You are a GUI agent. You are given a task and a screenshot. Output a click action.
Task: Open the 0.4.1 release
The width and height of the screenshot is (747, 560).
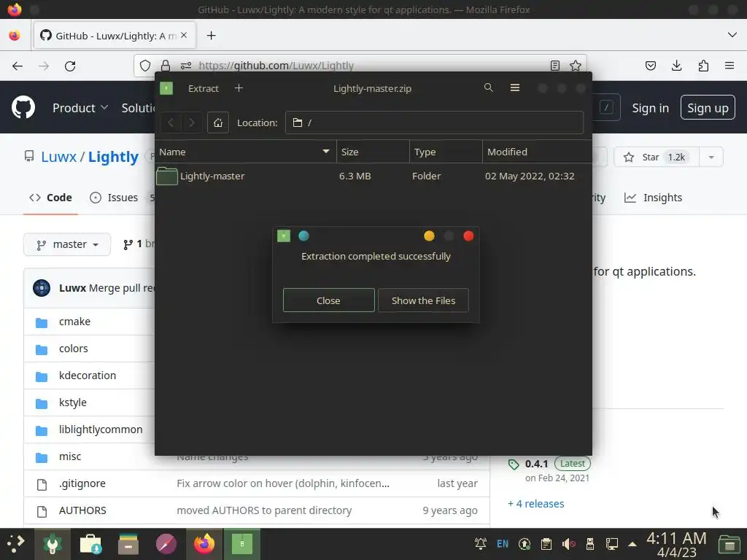(x=536, y=464)
